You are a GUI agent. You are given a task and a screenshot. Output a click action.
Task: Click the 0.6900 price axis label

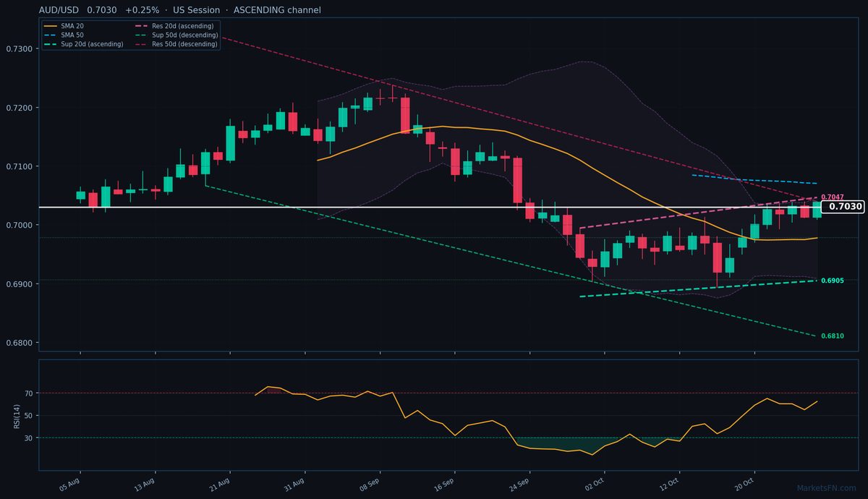pos(19,284)
